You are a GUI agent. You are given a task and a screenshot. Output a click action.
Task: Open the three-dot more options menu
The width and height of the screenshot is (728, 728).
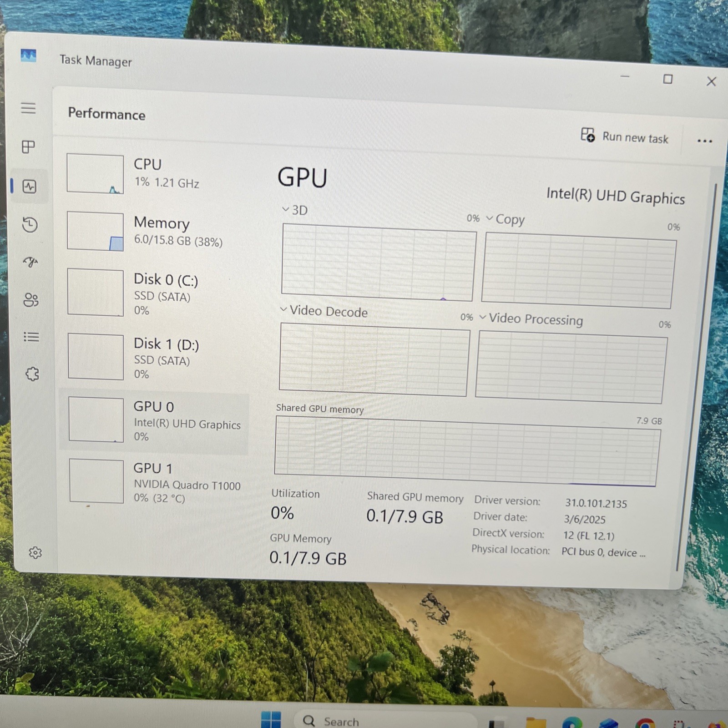coord(704,141)
